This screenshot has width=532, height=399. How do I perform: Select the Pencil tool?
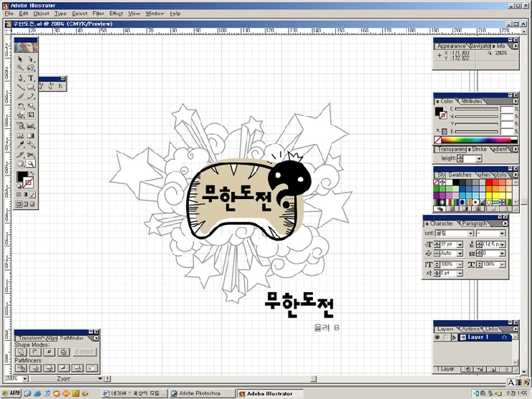tap(31, 96)
